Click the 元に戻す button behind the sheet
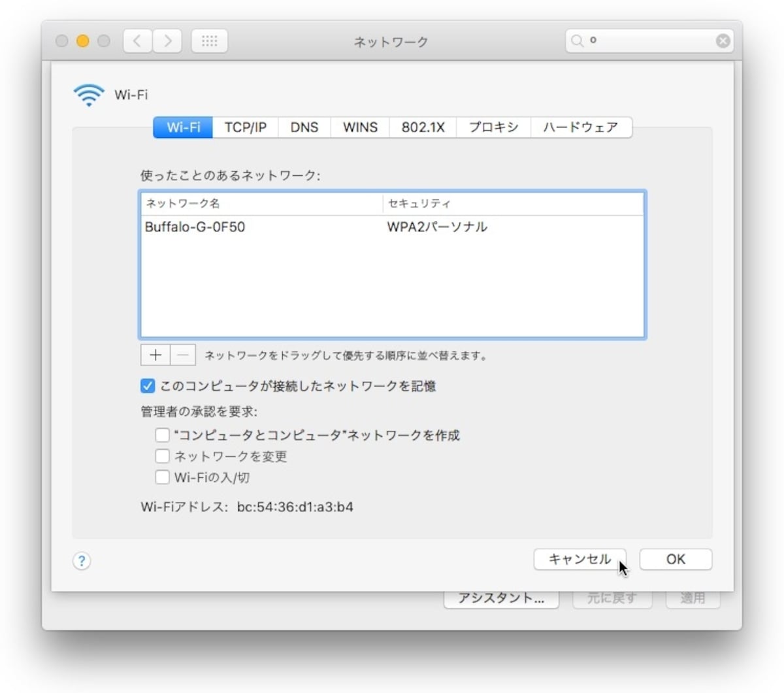This screenshot has height=693, width=784. point(612,600)
